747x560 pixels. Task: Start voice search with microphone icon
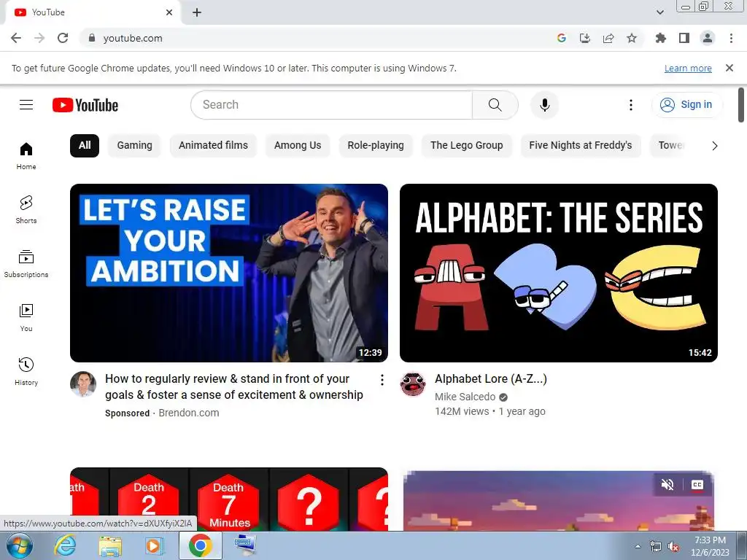click(x=544, y=105)
